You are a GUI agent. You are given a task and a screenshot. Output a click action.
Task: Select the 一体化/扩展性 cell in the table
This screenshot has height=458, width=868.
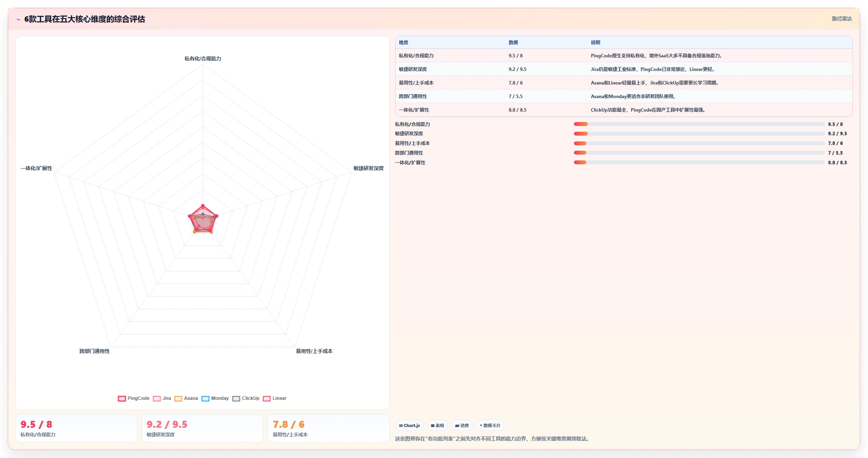[414, 110]
